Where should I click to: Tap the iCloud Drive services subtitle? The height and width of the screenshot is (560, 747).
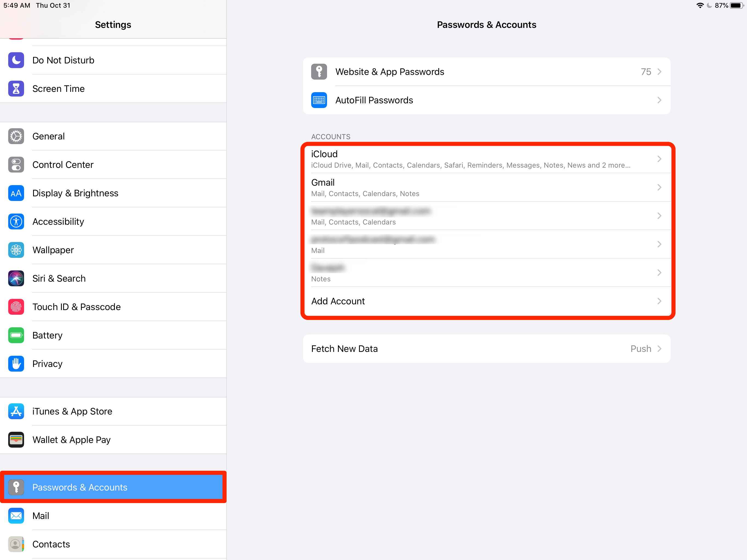[471, 165]
